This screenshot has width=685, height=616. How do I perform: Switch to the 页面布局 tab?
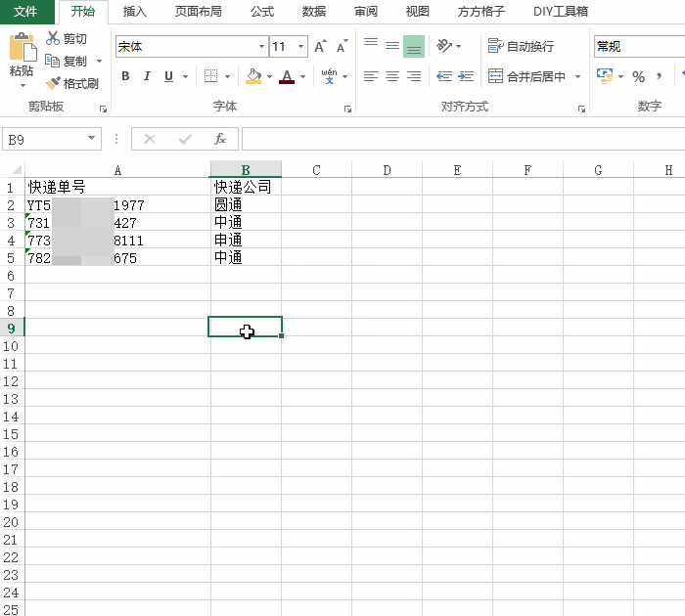(x=199, y=12)
